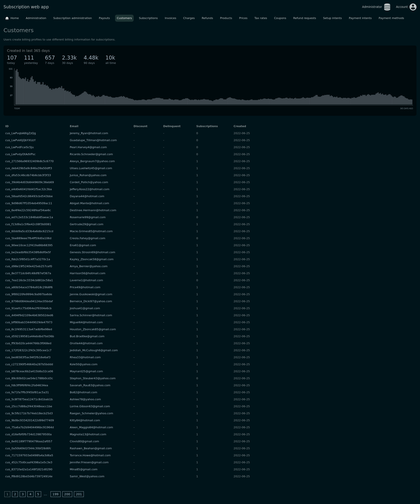
Task: Click page 5 pagination button
Action: 38,494
